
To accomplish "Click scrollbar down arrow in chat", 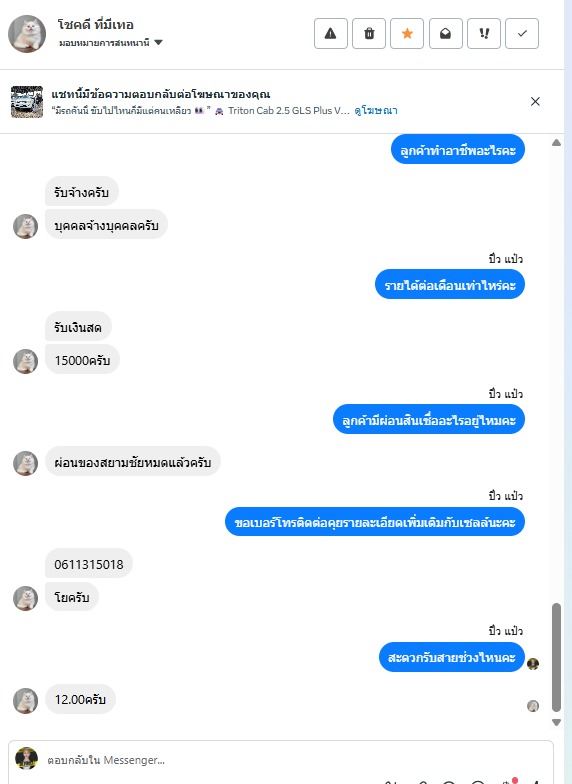I will 556,722.
